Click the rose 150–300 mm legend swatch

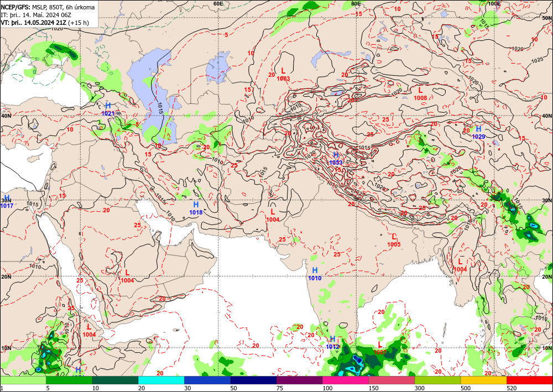tap(392, 380)
